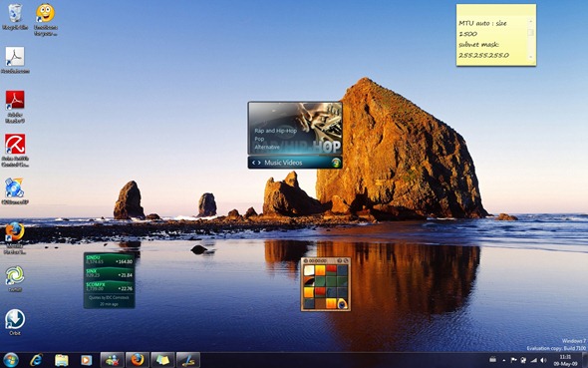Open Media Center via green logo

pos(336,163)
